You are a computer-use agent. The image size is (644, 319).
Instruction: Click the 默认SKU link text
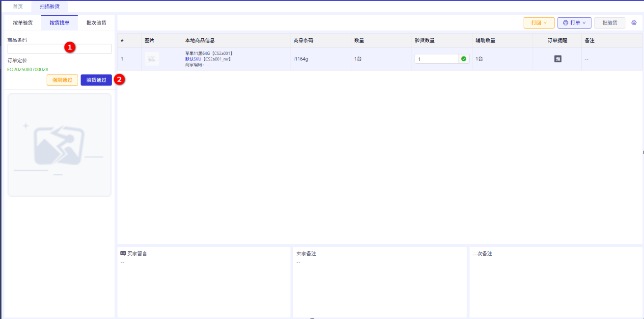click(x=193, y=59)
